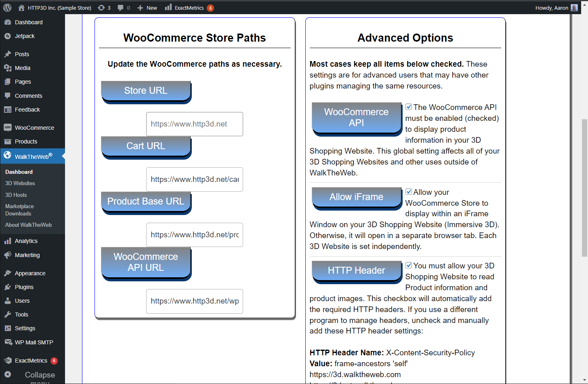Open pending updates icon showing 3
The image size is (588, 384).
pos(101,8)
